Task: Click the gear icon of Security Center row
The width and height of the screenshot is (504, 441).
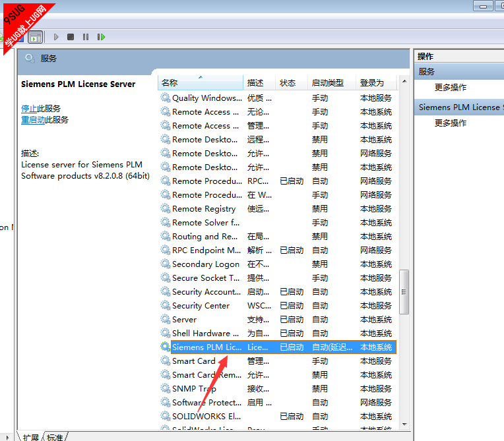Action: (165, 305)
